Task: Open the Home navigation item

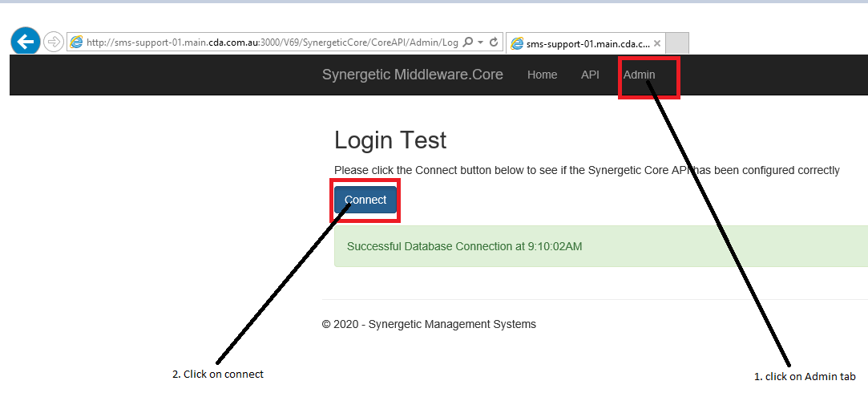Action: point(542,75)
